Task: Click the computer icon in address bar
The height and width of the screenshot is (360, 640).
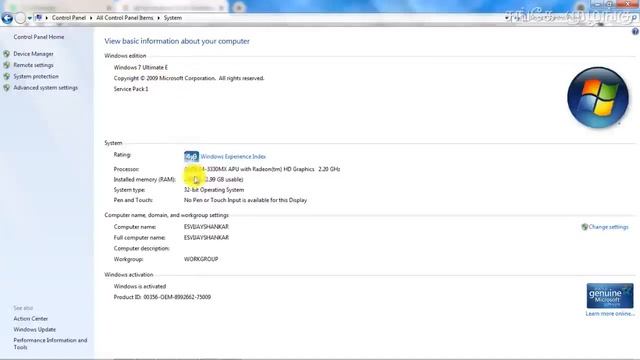Action: point(39,18)
